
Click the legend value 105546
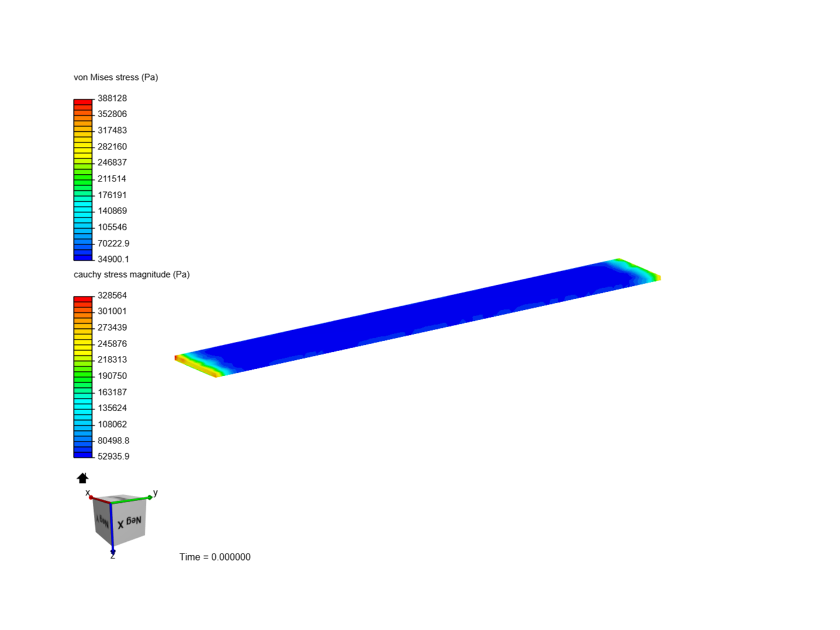[x=112, y=227]
